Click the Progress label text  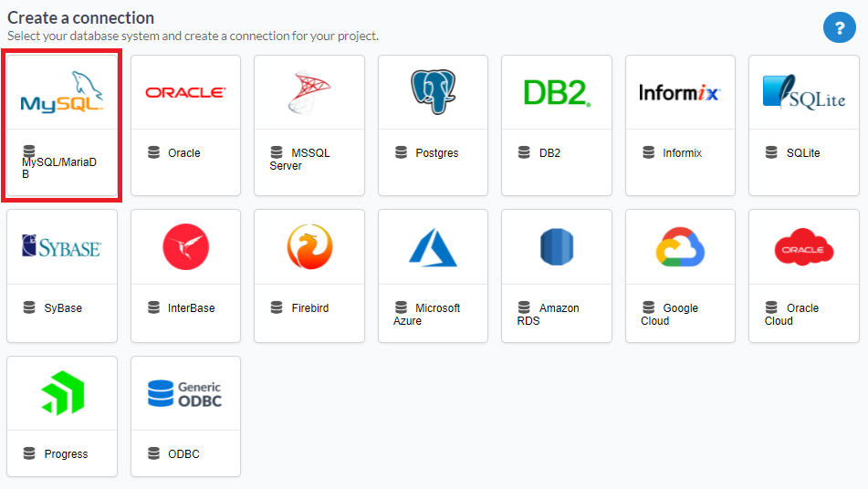pos(66,454)
